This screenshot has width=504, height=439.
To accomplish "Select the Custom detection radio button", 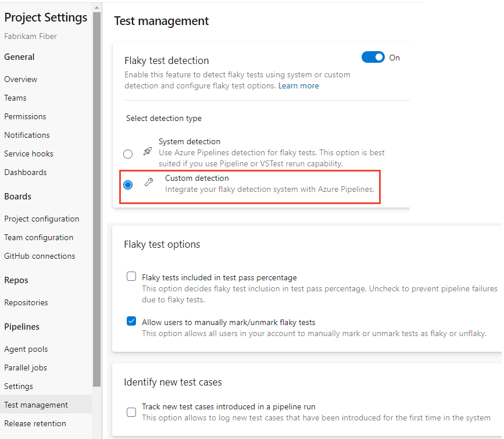I will point(128,185).
